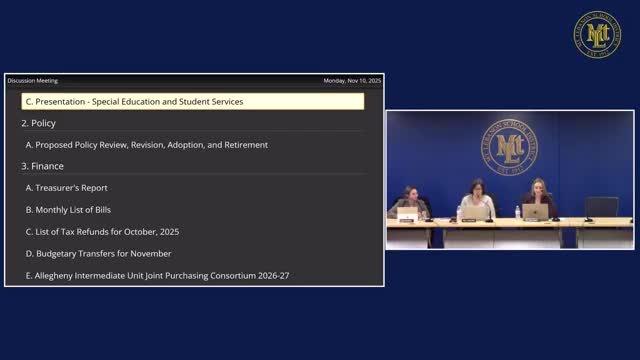The image size is (640, 360).
Task: Select 'C. List of Tax Refunds for October, 2025'
Action: [x=102, y=232]
